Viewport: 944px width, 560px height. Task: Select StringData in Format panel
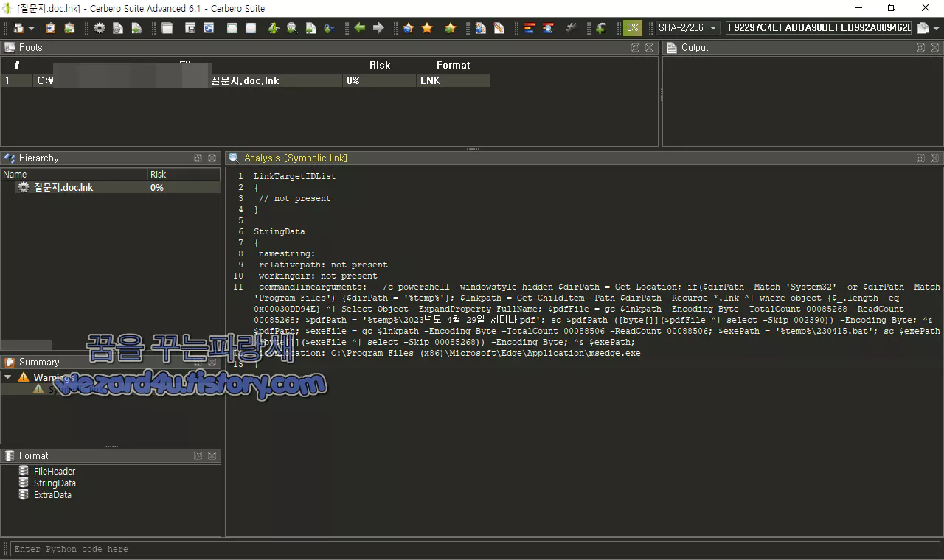tap(55, 483)
